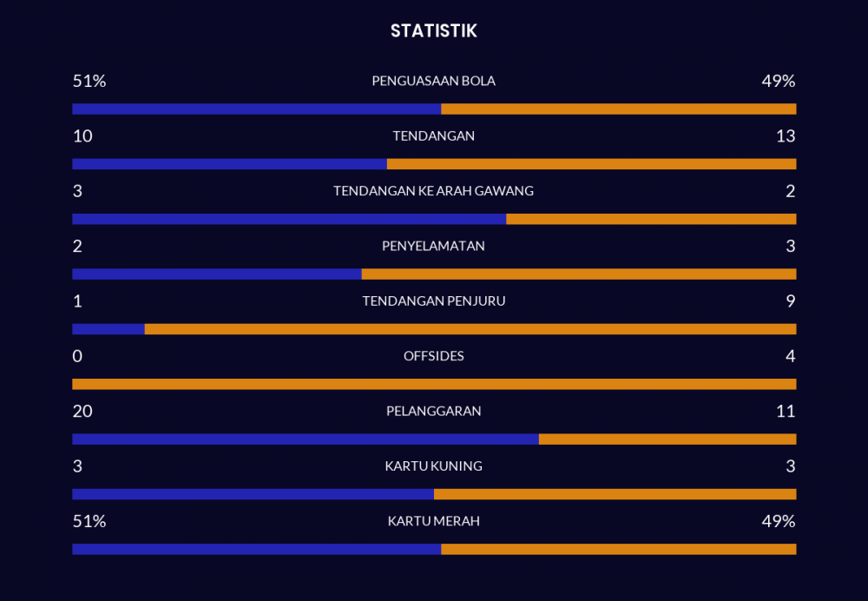
Task: Select the KARTU MERAH label
Action: click(x=433, y=521)
